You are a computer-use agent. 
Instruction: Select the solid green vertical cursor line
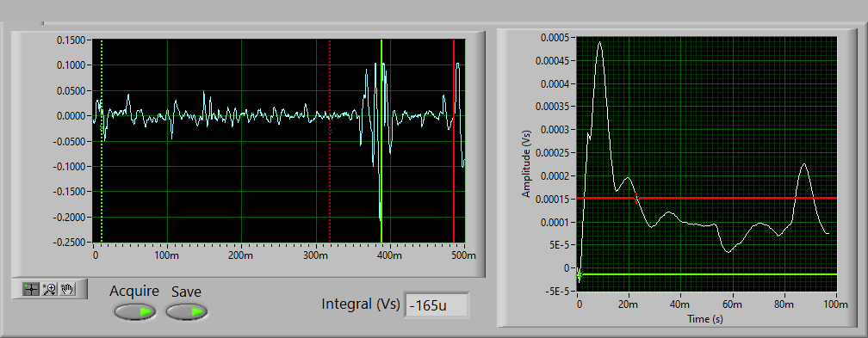coord(381,141)
